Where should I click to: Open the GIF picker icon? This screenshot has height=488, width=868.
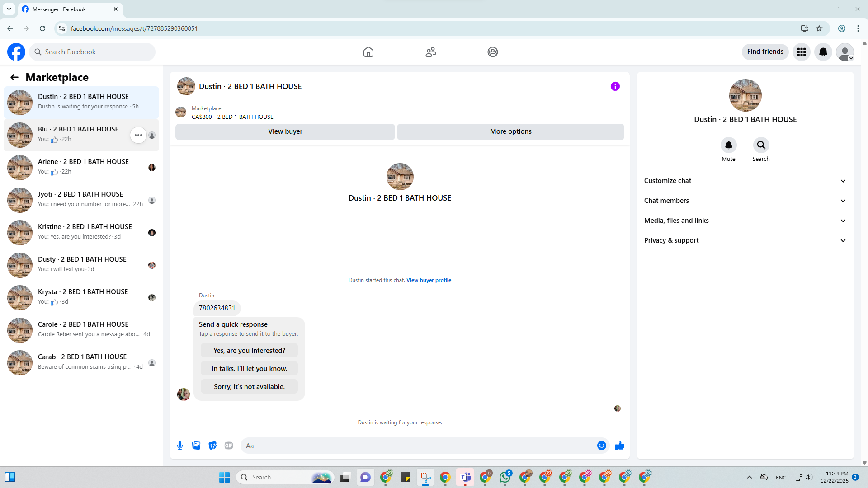click(229, 446)
